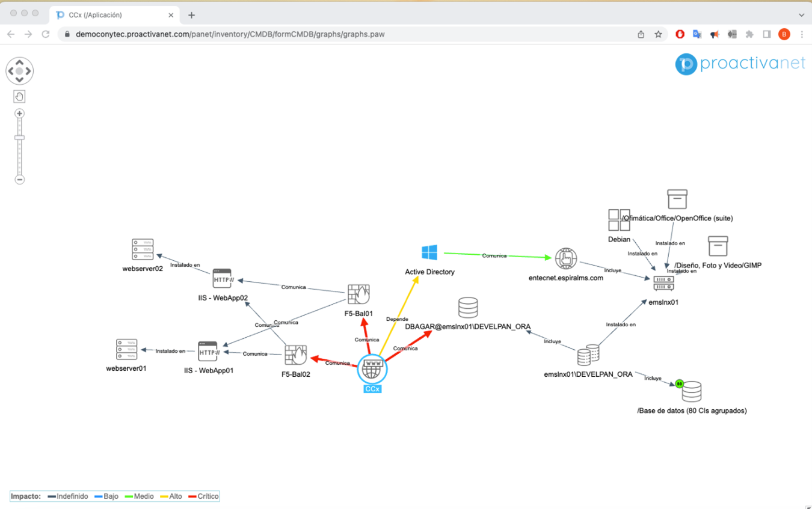Open the browser tab list chevron
This screenshot has width=812, height=509.
pyautogui.click(x=801, y=15)
